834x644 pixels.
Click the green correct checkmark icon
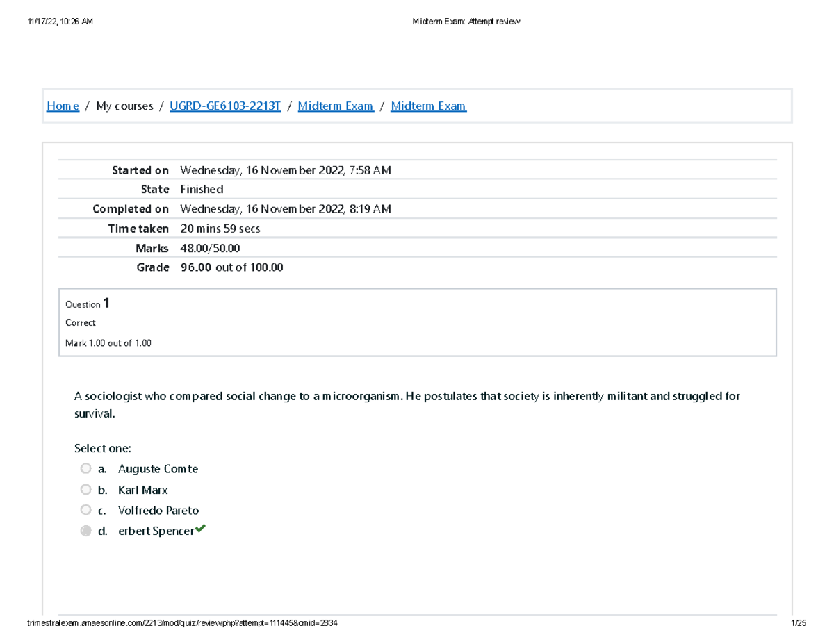[x=200, y=530]
